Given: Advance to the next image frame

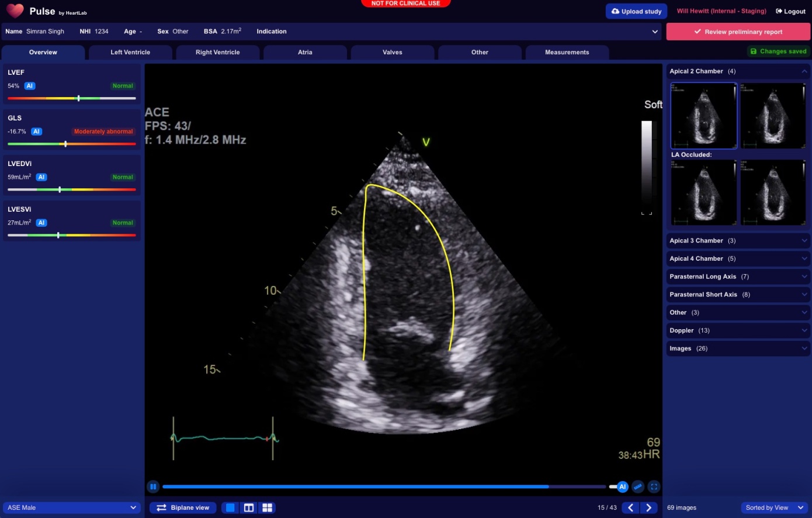Looking at the screenshot, I should 649,507.
